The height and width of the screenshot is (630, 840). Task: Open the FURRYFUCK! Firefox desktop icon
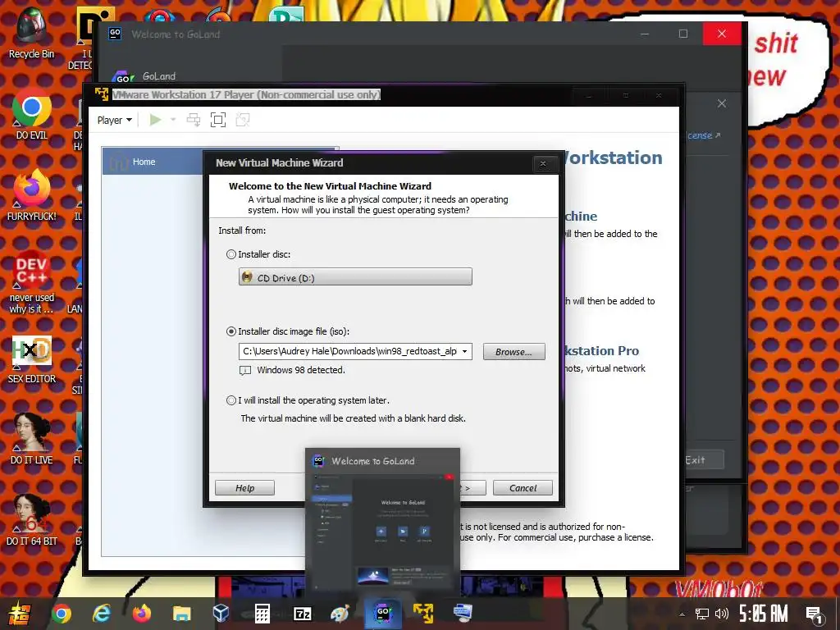(31, 195)
